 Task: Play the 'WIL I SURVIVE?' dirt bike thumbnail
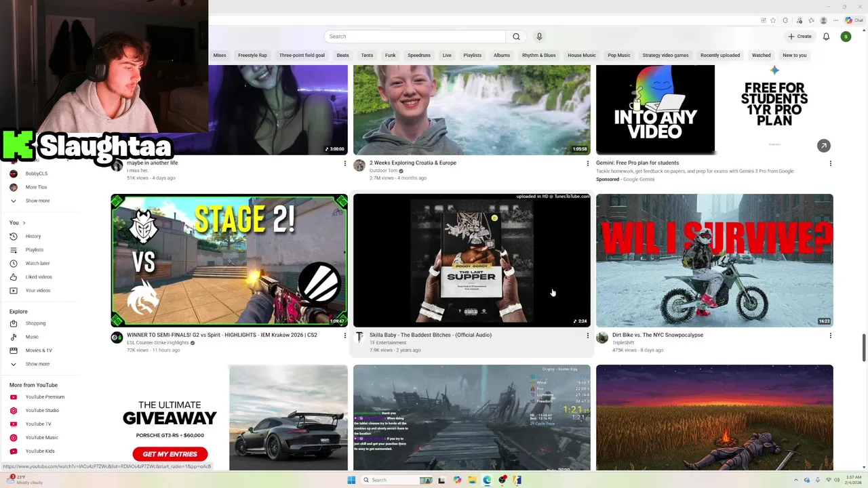(715, 260)
